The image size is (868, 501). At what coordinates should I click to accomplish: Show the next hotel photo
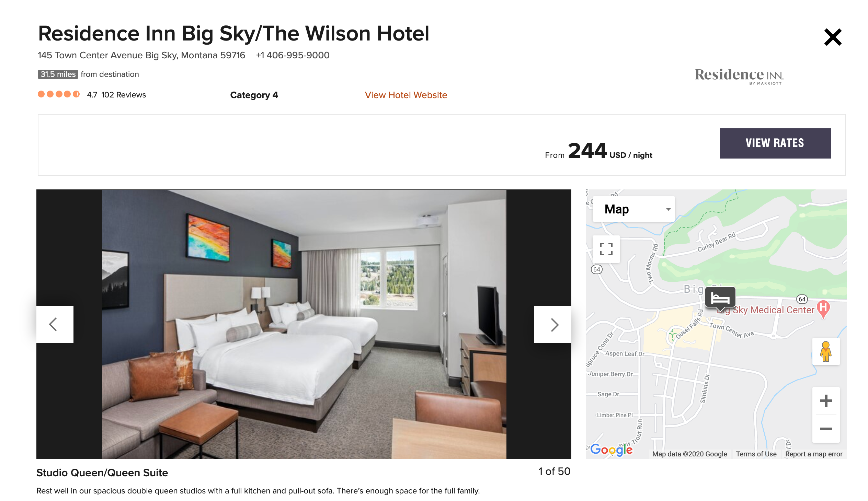552,325
